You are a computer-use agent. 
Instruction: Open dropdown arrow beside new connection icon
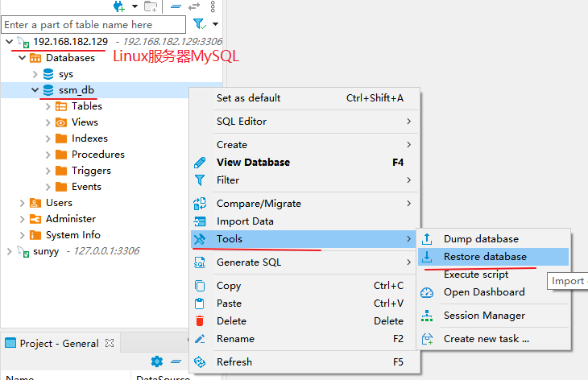134,6
